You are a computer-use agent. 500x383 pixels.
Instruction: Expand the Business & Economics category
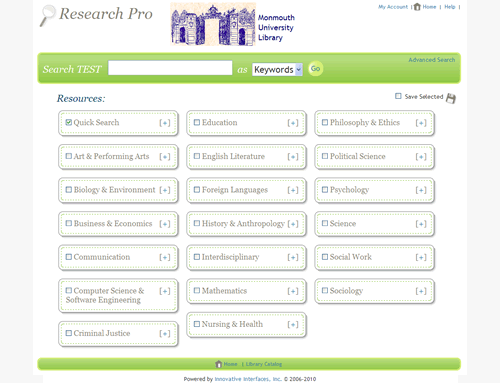coord(165,224)
